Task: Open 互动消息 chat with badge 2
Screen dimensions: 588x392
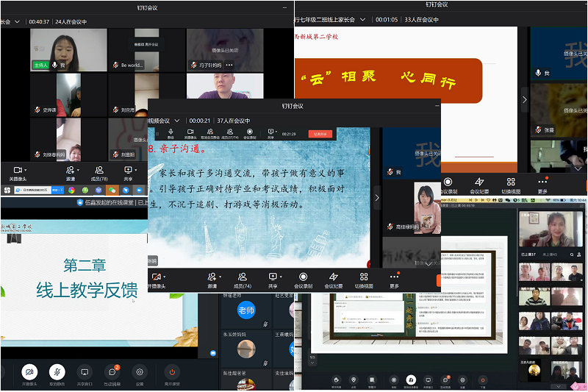Action: (112, 372)
